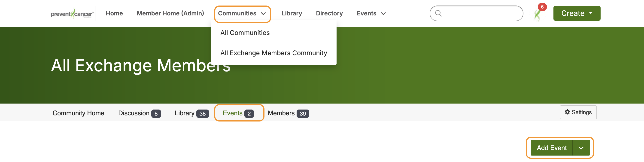Open Member Home (Admin) link
Viewport: 644px width, 162px height.
click(170, 13)
